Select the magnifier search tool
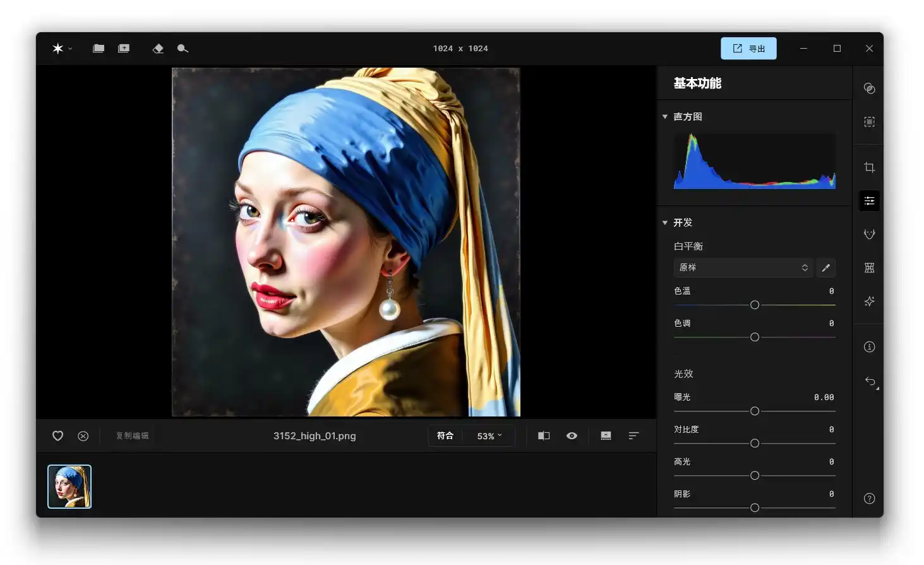Viewport: 924px width, 565px height. pos(183,49)
